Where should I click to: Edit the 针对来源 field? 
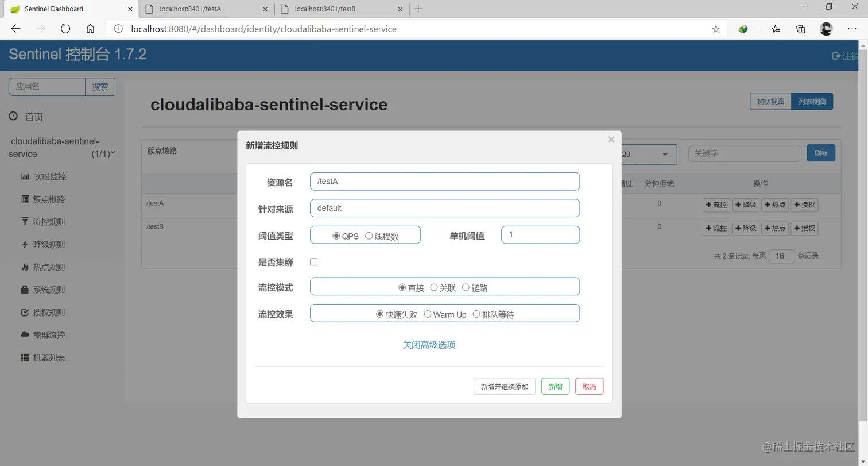445,208
